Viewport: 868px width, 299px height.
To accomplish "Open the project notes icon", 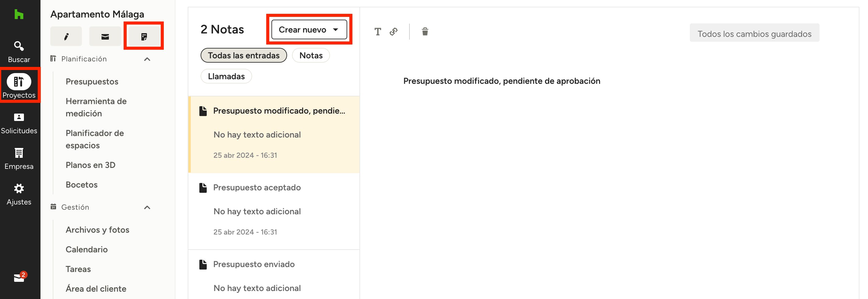I will tap(144, 37).
